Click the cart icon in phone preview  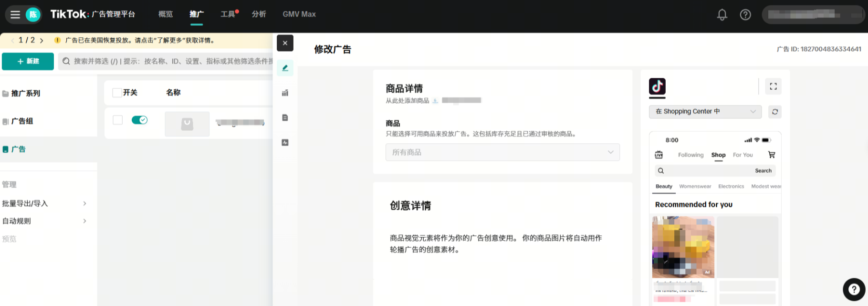(772, 155)
